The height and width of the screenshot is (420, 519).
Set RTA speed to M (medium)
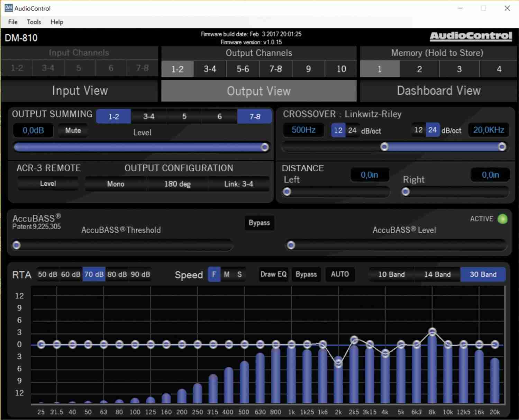[227, 274]
